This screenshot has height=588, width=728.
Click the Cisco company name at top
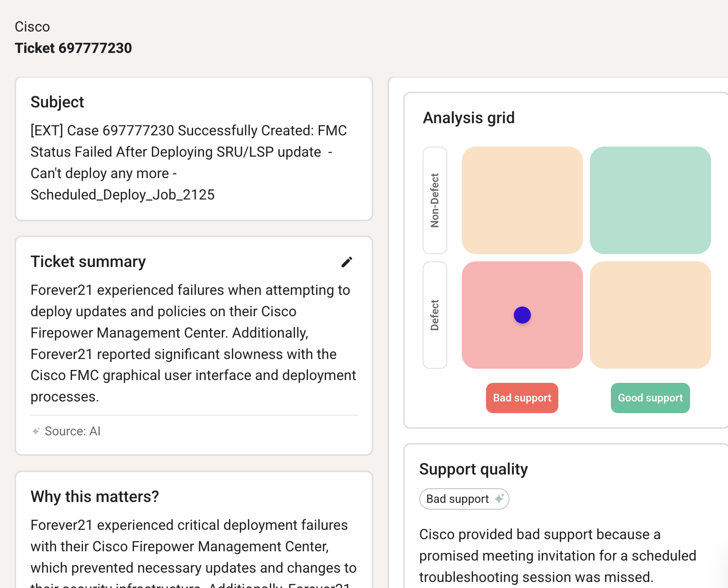[32, 27]
